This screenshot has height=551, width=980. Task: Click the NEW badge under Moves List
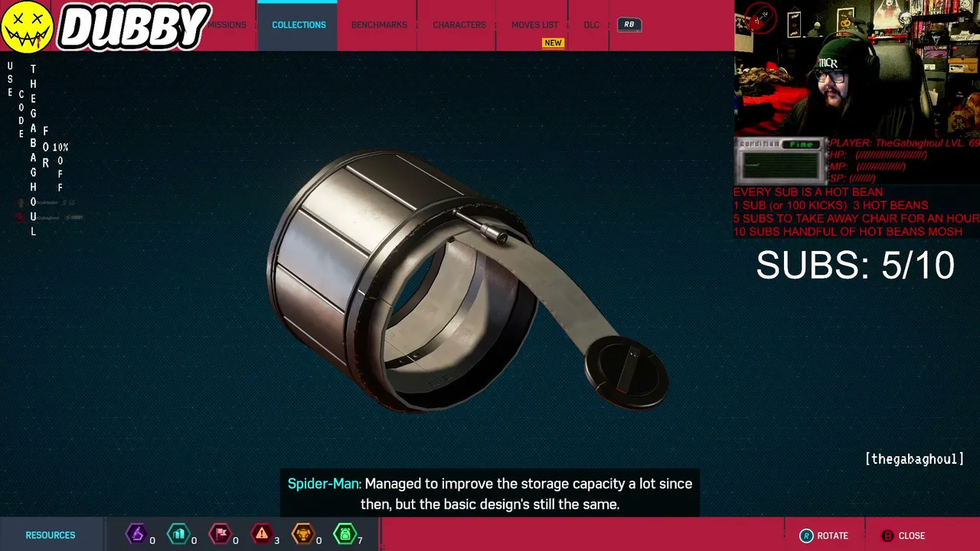[x=553, y=43]
